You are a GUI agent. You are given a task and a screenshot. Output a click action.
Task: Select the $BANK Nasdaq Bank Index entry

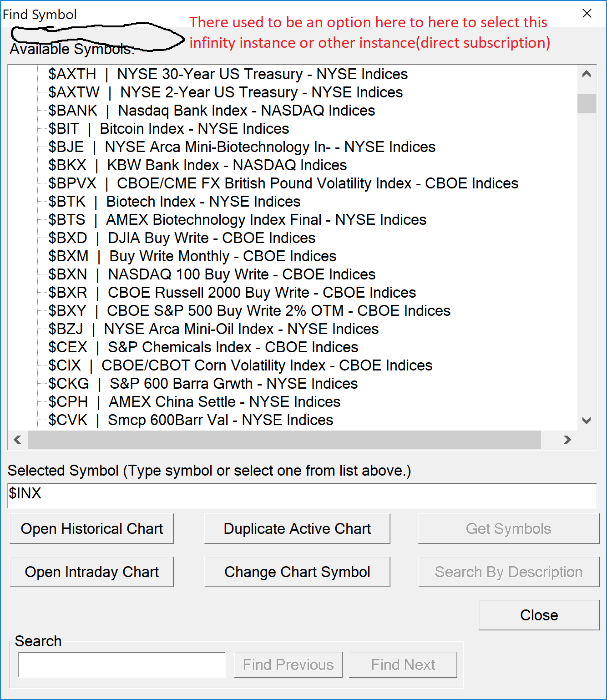212,111
